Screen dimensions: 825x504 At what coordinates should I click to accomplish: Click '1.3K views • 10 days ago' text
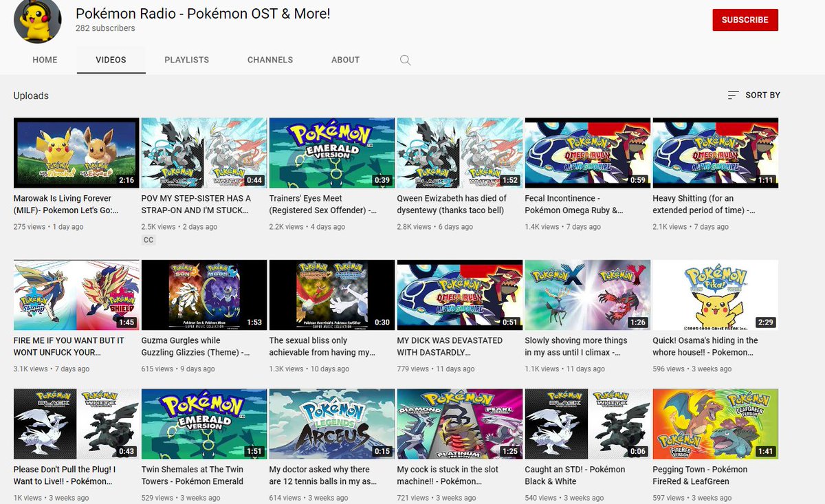tap(309, 369)
